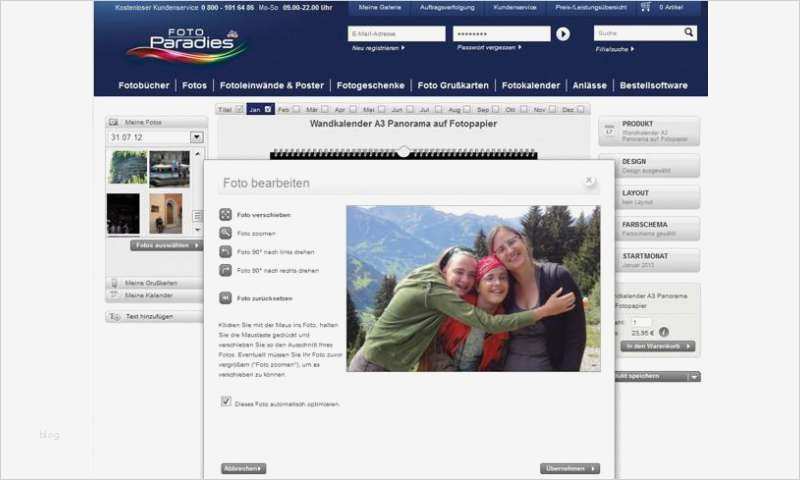The image size is (800, 480).
Task: Open the shopping cart icon
Action: tap(645, 7)
